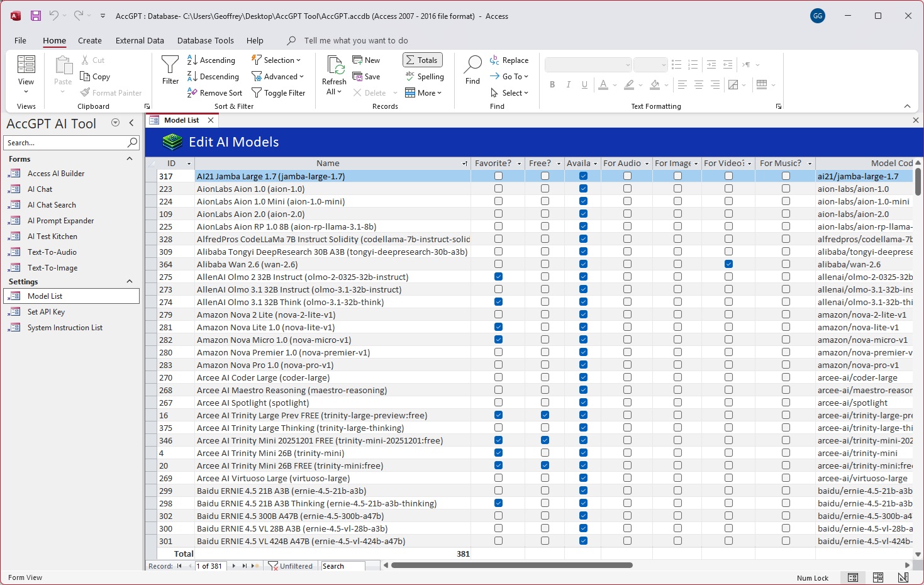The height and width of the screenshot is (585, 924).
Task: Click the Toggle Filter icon
Action: (257, 92)
